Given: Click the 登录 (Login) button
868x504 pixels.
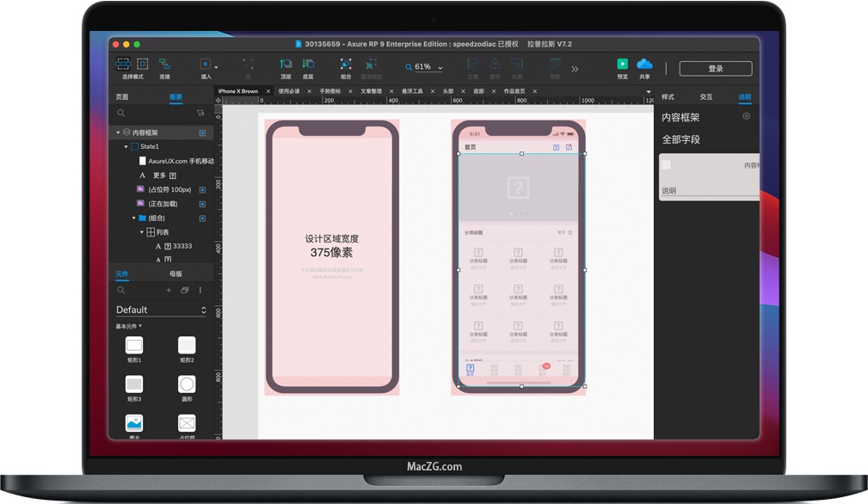Looking at the screenshot, I should coord(715,69).
